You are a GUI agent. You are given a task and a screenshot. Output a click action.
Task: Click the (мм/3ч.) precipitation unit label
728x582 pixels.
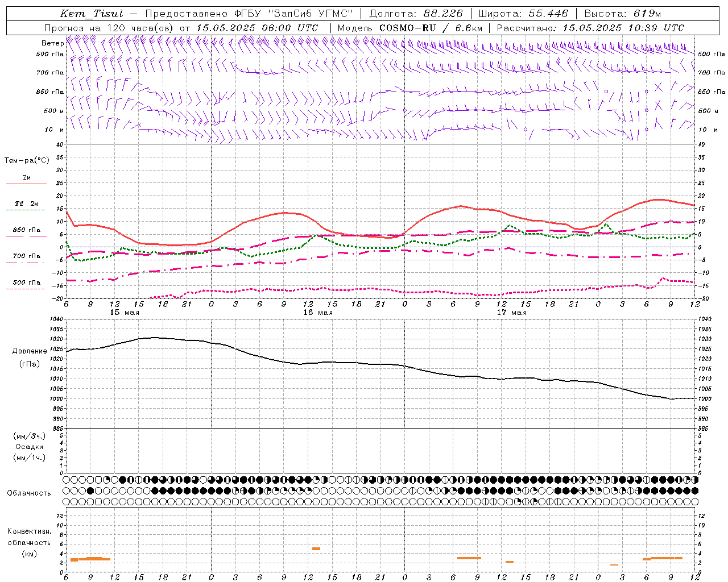click(30, 436)
